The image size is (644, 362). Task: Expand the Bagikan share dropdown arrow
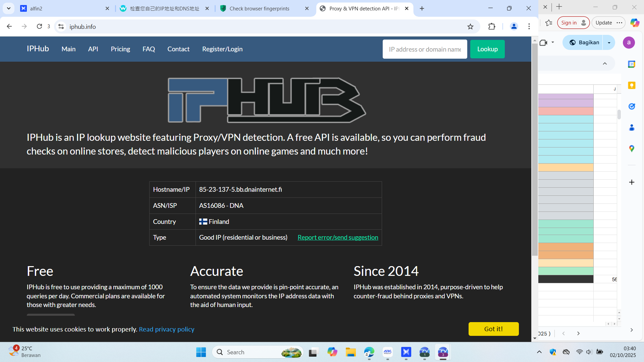coord(609,43)
